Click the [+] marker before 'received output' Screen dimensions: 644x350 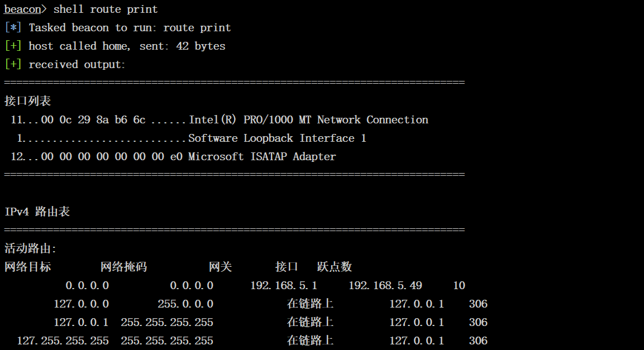click(x=12, y=65)
